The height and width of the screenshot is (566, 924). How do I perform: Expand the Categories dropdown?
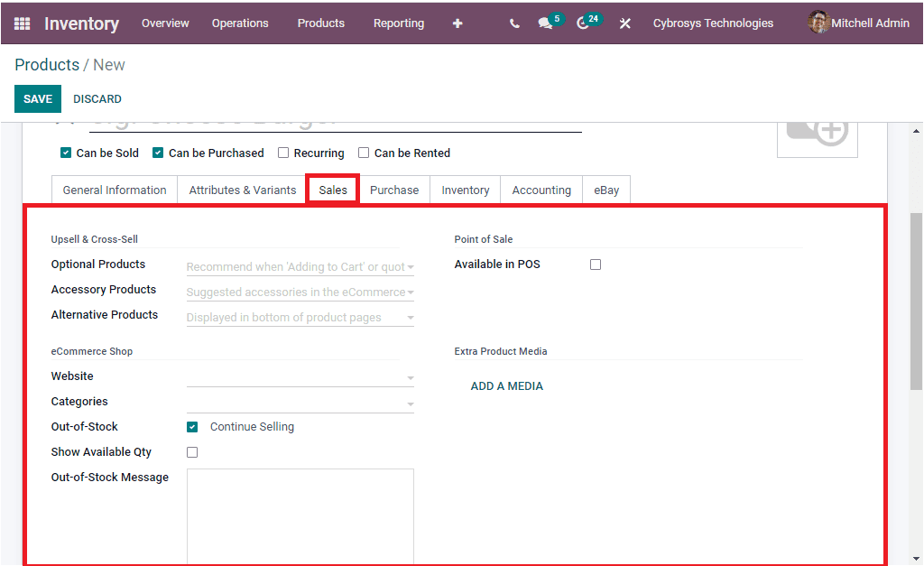point(298,402)
